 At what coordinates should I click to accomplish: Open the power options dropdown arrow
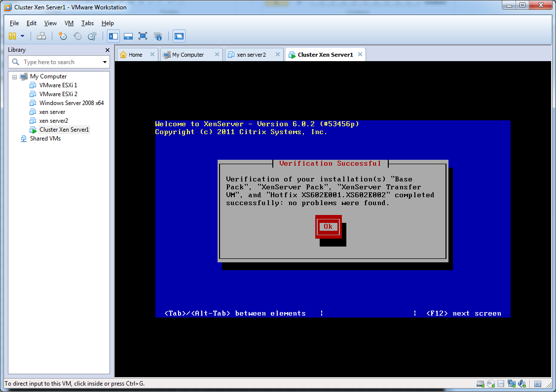click(x=22, y=36)
